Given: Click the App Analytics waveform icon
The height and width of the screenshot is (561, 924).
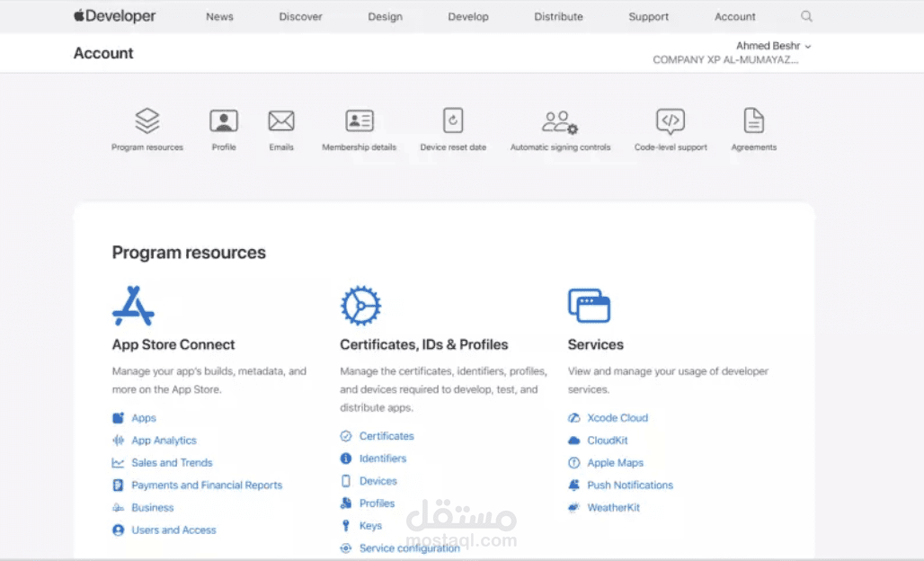Looking at the screenshot, I should 119,441.
